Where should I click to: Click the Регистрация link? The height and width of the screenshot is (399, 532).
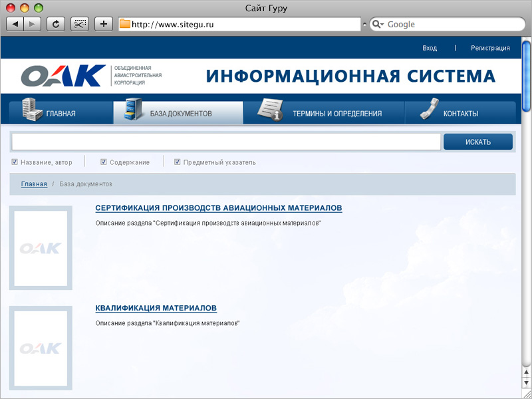490,48
